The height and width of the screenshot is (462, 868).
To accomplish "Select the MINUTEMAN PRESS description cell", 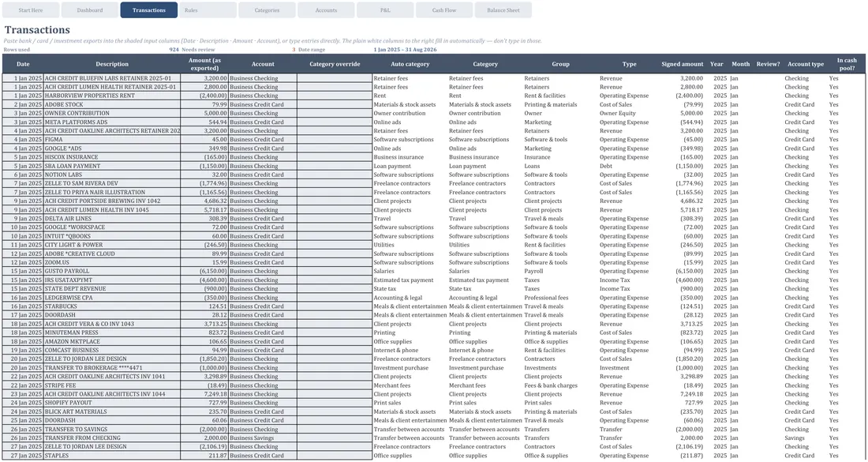I will click(x=112, y=333).
